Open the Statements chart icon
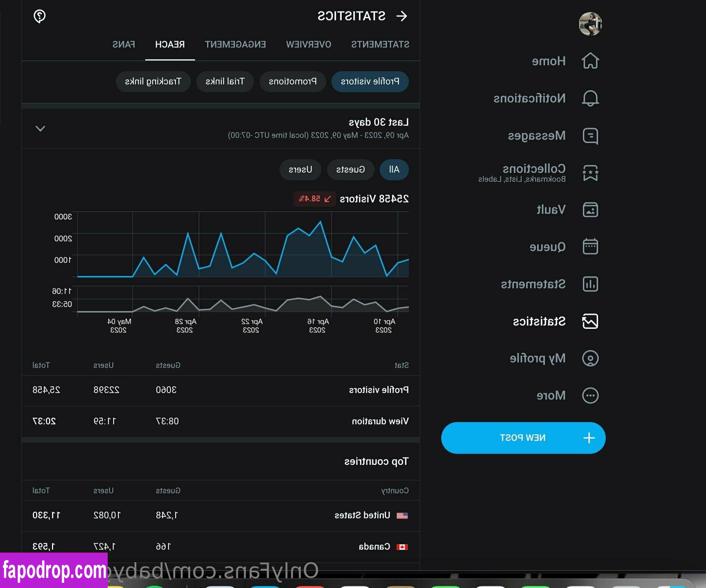 tap(590, 284)
